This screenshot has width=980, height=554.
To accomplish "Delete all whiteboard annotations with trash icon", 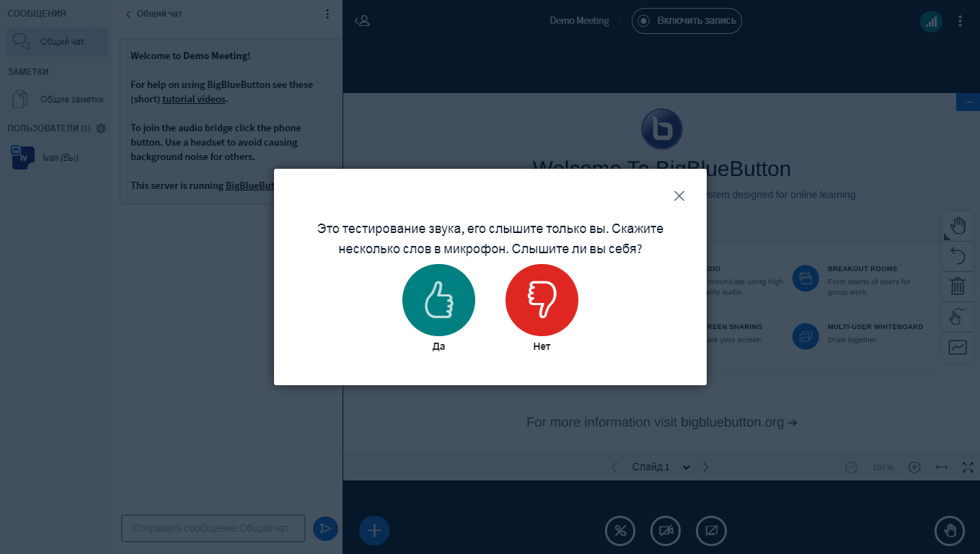I will pyautogui.click(x=958, y=286).
